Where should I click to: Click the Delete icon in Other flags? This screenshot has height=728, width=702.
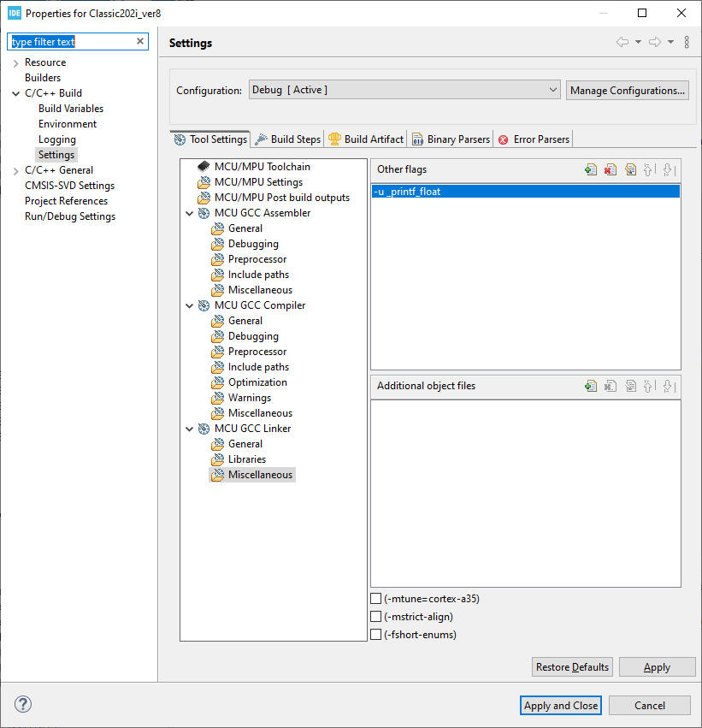610,170
